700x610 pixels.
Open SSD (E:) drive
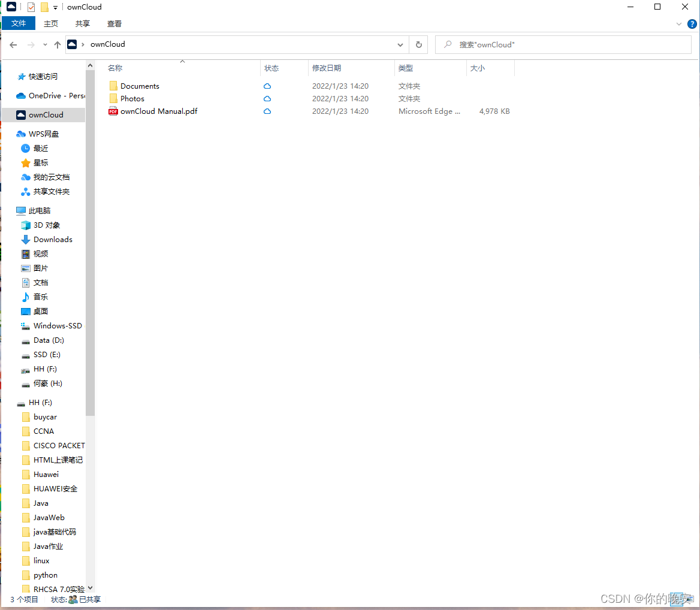click(46, 354)
